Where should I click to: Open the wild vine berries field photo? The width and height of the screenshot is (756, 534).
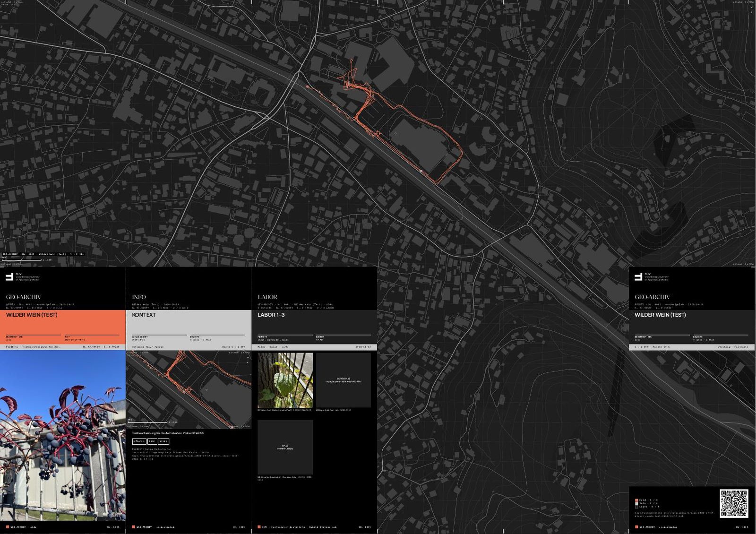[x=63, y=435]
